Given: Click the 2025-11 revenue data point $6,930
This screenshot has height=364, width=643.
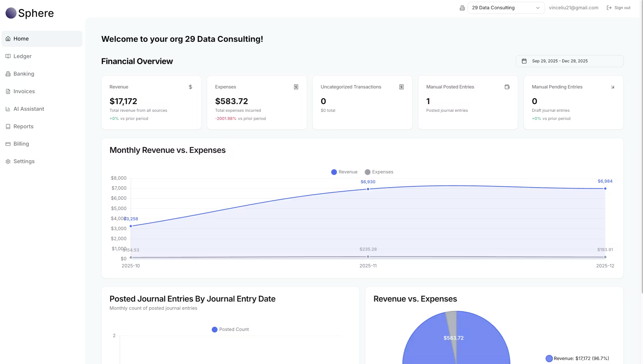Looking at the screenshot, I should (x=368, y=189).
